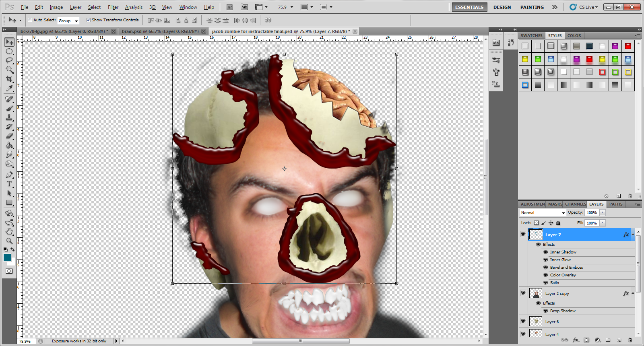Toggle Quick Mask mode
Screen dimensions: 644x346
(9, 271)
